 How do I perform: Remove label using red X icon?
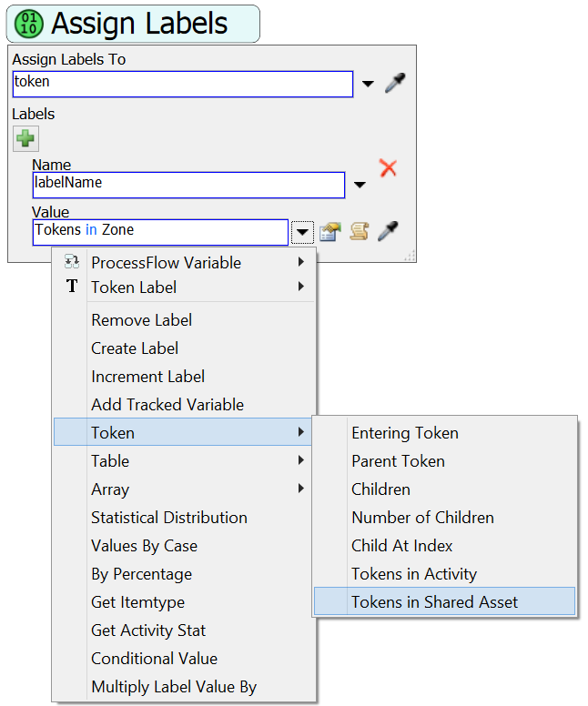coord(388,168)
